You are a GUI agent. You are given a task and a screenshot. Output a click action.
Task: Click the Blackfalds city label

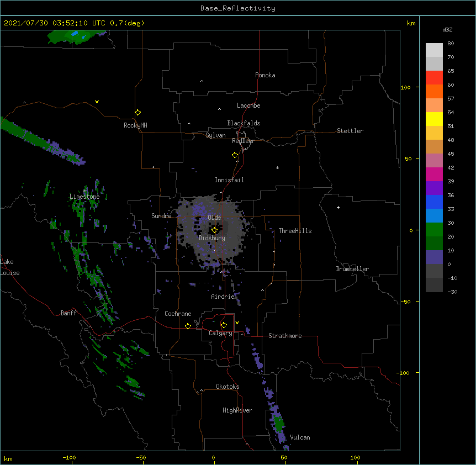tap(244, 123)
